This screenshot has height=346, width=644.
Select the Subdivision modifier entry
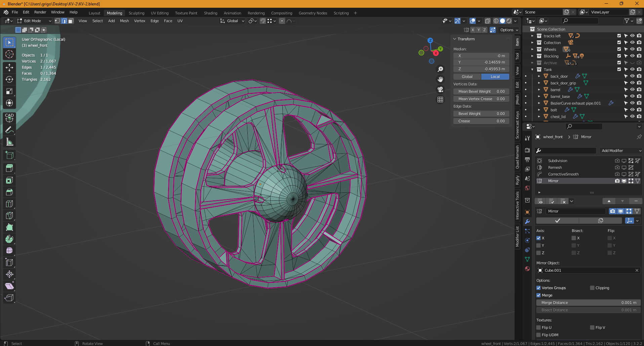(557, 161)
